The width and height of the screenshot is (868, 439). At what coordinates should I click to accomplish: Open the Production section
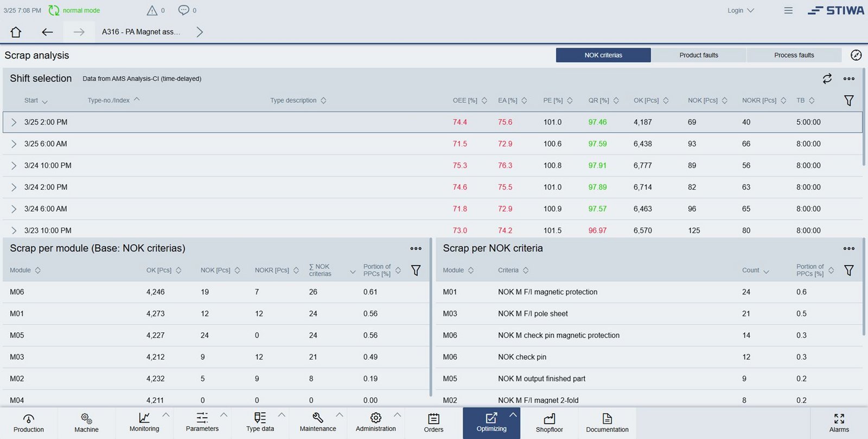point(29,423)
